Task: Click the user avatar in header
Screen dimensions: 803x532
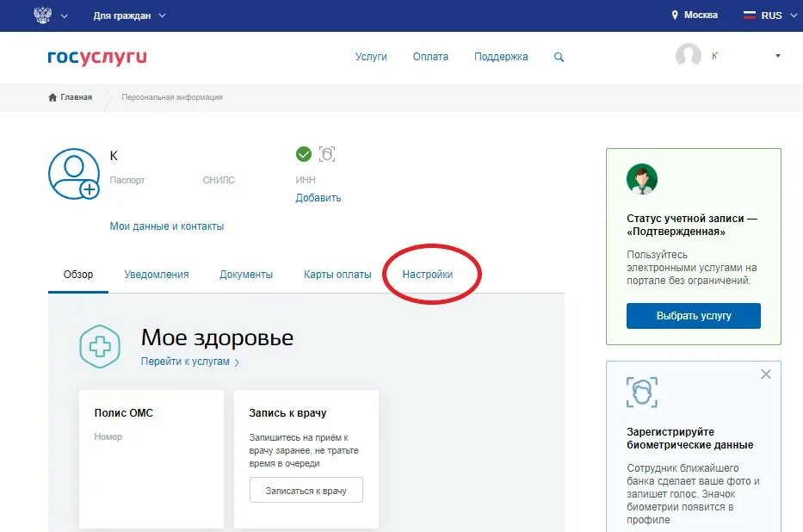Action: tap(689, 55)
